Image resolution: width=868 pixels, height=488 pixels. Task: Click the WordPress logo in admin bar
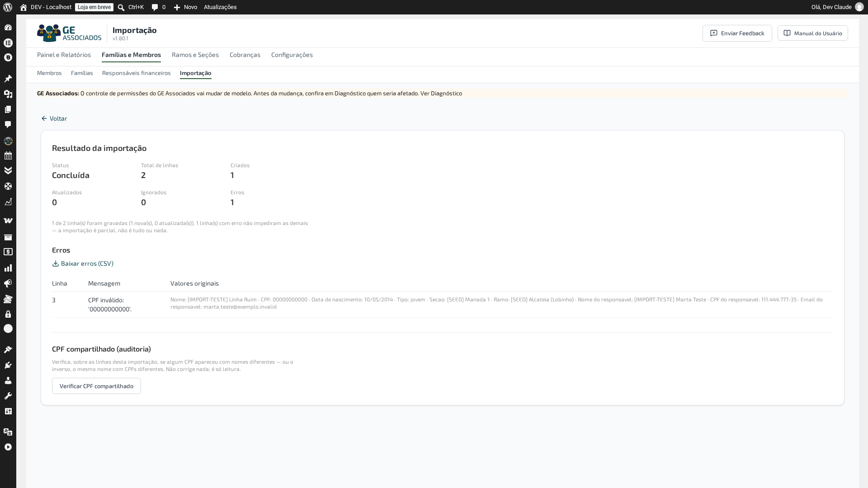(8, 7)
